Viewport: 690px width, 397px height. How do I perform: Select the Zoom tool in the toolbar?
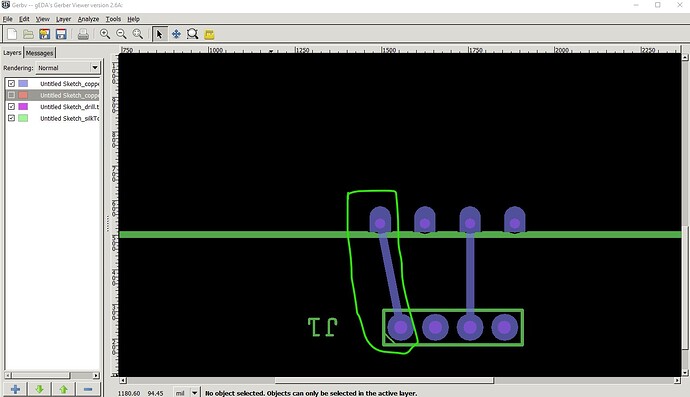pos(192,34)
